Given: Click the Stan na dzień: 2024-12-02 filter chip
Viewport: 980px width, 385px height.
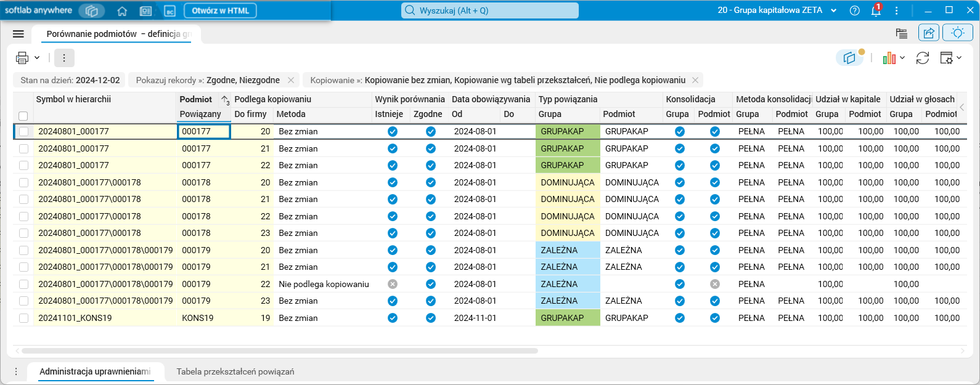Looking at the screenshot, I should pyautogui.click(x=70, y=80).
